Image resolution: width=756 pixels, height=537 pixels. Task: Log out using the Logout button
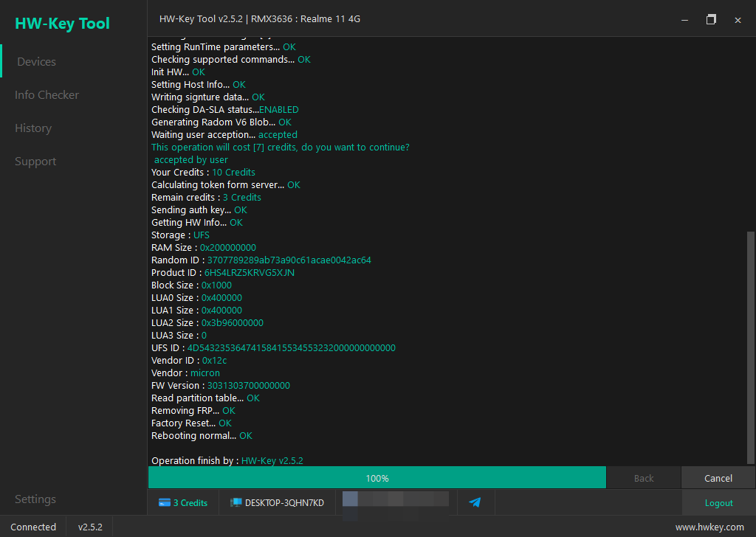coord(718,503)
